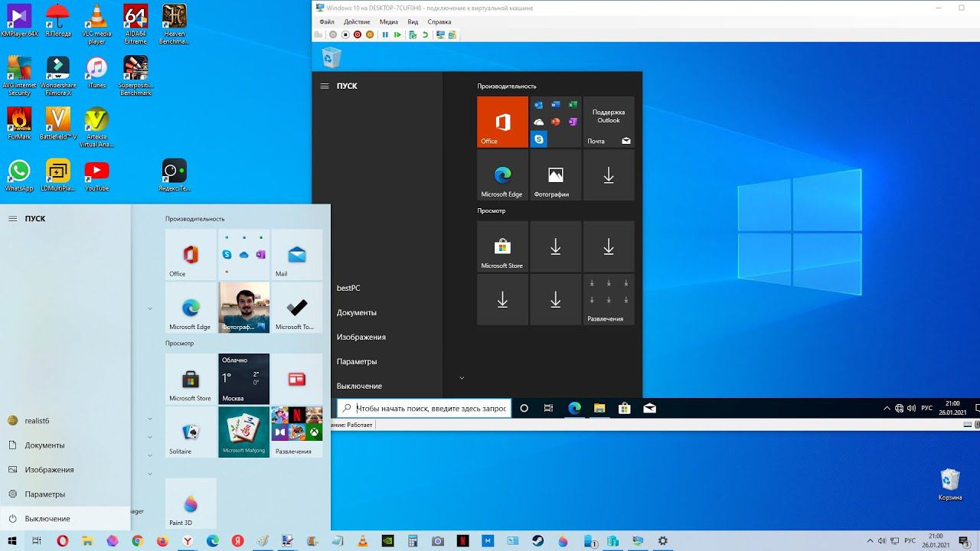The height and width of the screenshot is (551, 980).
Task: Collapse the host ПУСК hamburger menu
Action: click(x=12, y=218)
